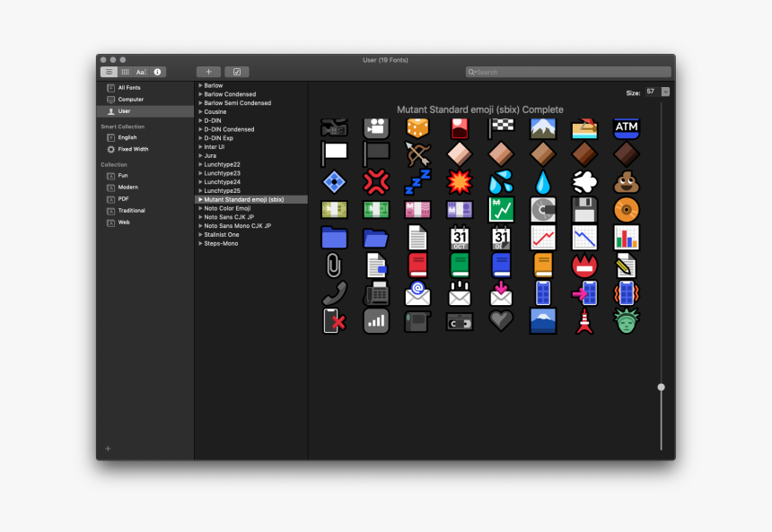Open the PDF collection
This screenshot has height=532, width=772.
(145, 199)
